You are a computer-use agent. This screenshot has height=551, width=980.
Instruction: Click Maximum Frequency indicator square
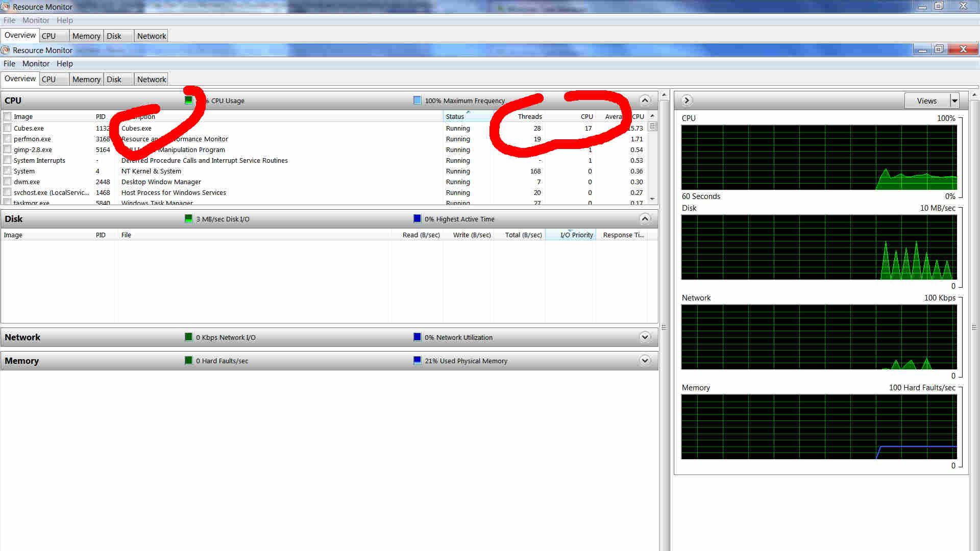point(417,101)
